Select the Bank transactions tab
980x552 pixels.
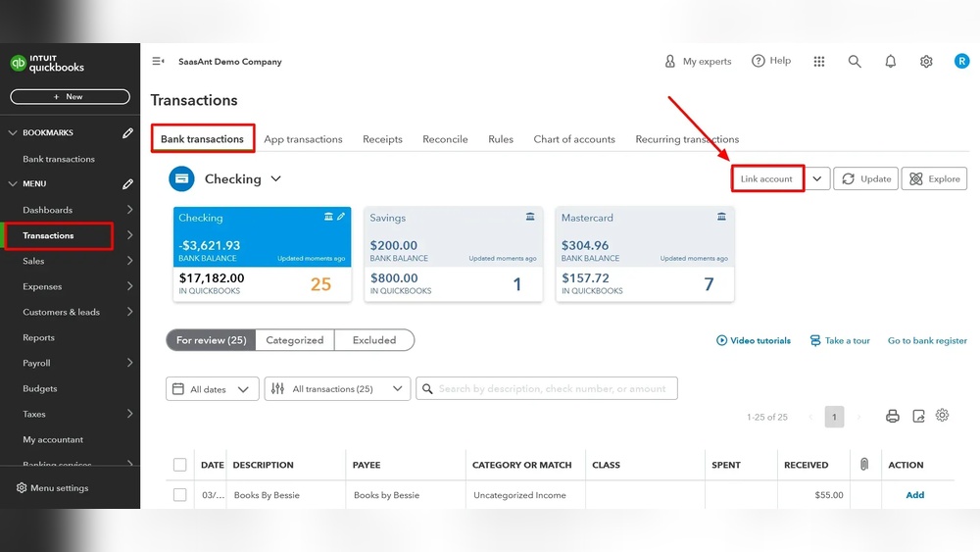(x=203, y=139)
